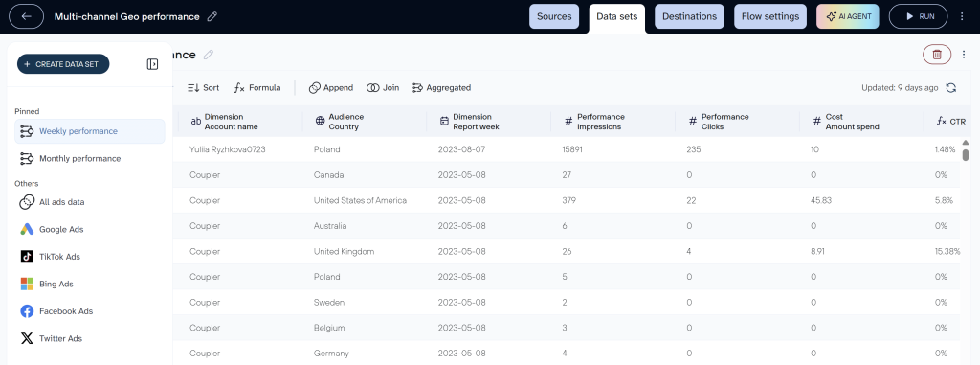Create a new data set
This screenshot has height=365, width=980.
(63, 64)
